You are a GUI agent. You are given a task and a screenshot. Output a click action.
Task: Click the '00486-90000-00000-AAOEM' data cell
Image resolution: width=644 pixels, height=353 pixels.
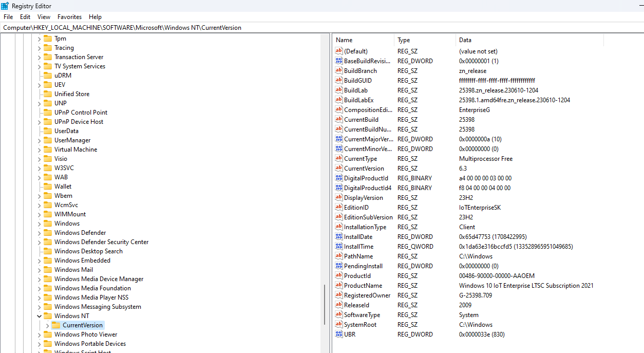coord(497,276)
